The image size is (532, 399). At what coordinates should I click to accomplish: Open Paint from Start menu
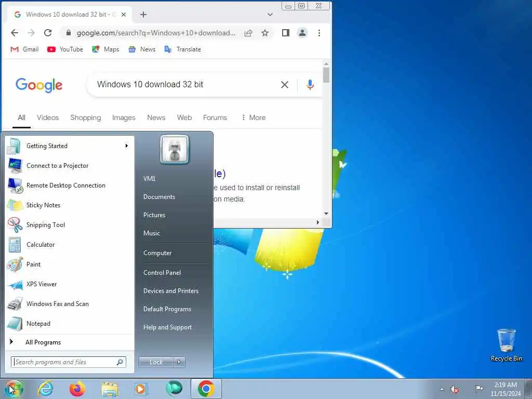point(70,264)
